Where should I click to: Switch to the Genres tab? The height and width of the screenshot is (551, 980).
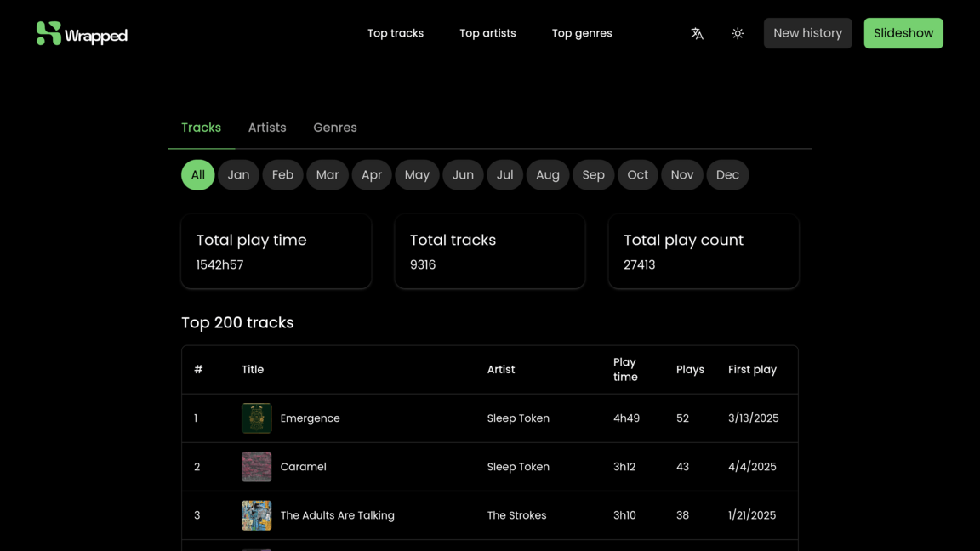coord(335,128)
